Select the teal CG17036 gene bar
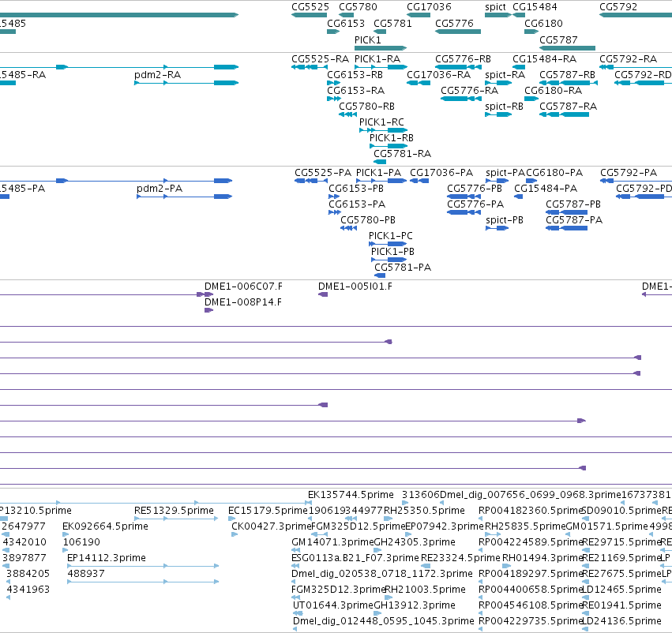 419,15
